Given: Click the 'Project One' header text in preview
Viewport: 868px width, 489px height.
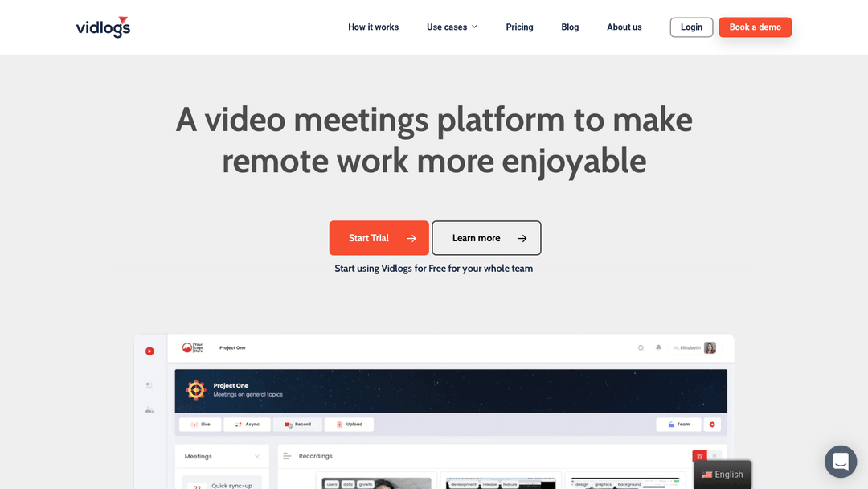Looking at the screenshot, I should coord(232,347).
